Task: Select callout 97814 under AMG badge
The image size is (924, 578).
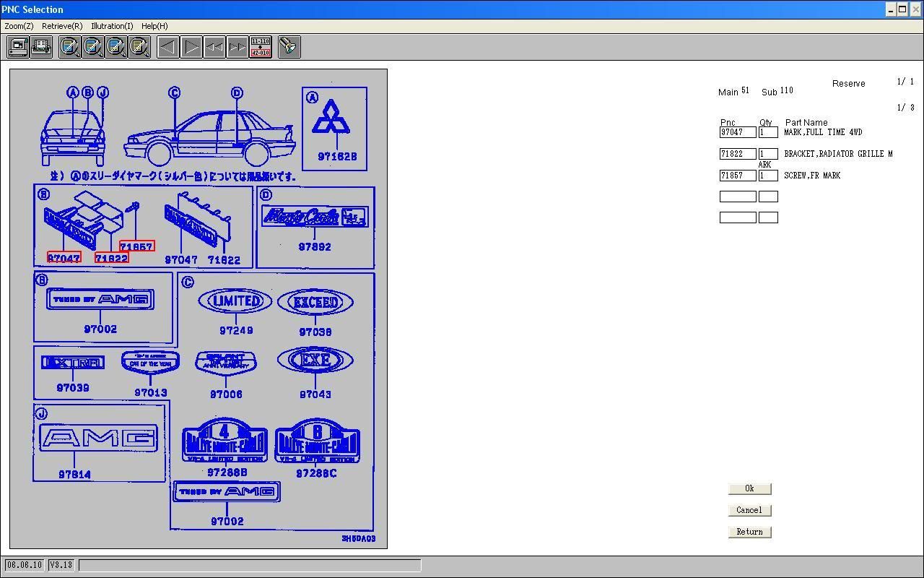Action: 74,474
